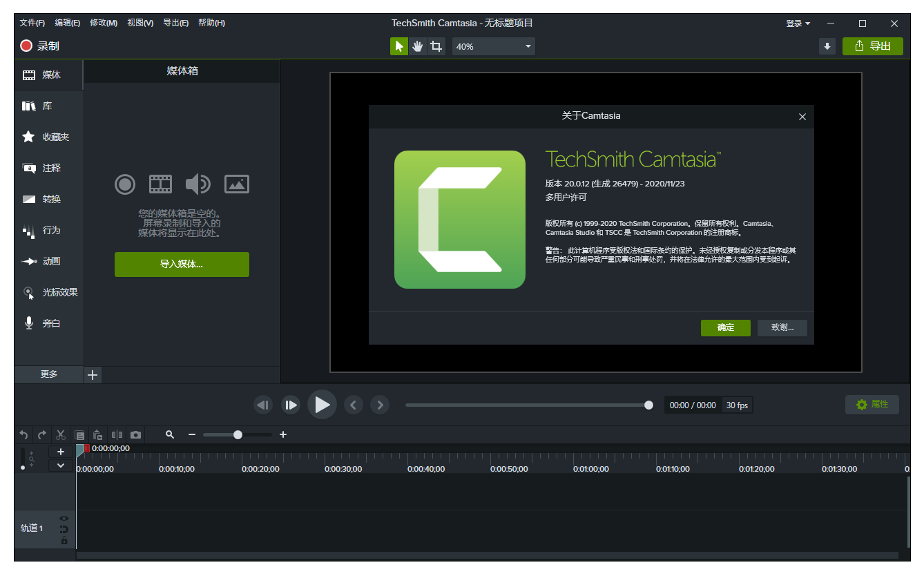This screenshot has width=924, height=576.
Task: Click the large Camtasia logo in About dialog
Action: [x=460, y=220]
